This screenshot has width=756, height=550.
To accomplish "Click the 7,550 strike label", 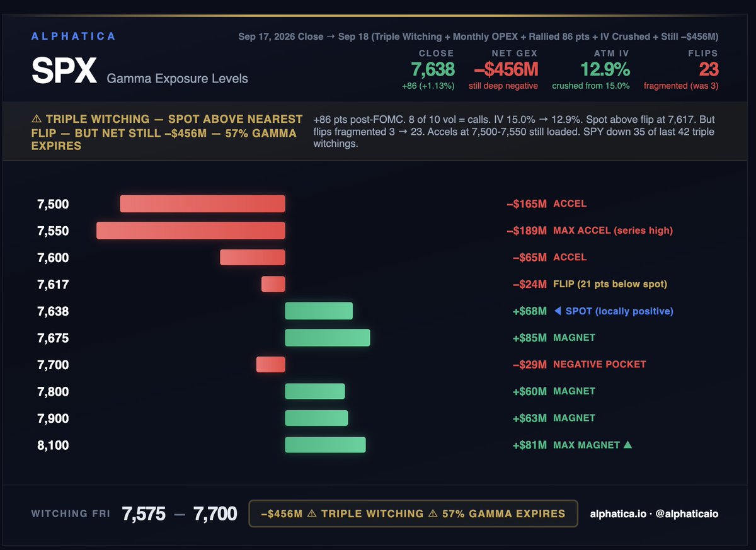I will pyautogui.click(x=53, y=231).
